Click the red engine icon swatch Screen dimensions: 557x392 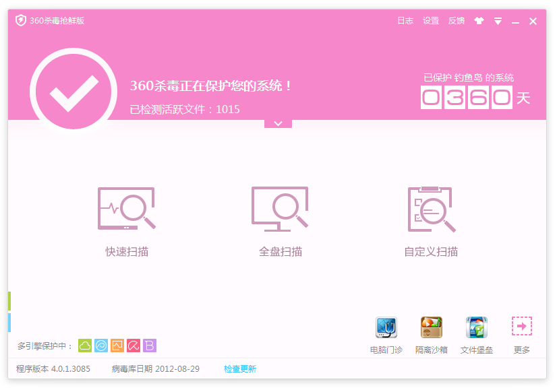click(x=134, y=346)
